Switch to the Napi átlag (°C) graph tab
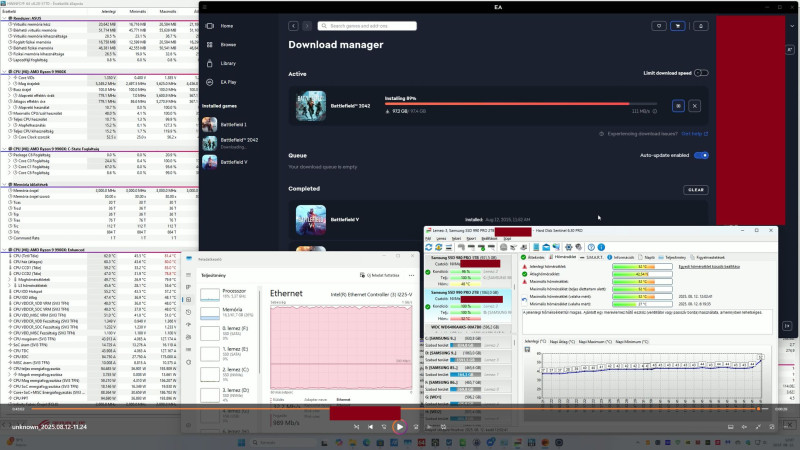 pyautogui.click(x=562, y=342)
